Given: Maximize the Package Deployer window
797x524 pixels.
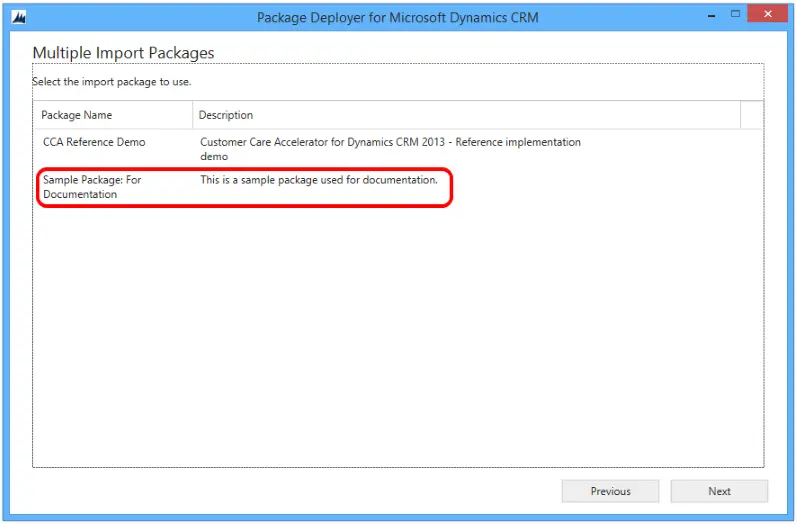Looking at the screenshot, I should (x=735, y=14).
